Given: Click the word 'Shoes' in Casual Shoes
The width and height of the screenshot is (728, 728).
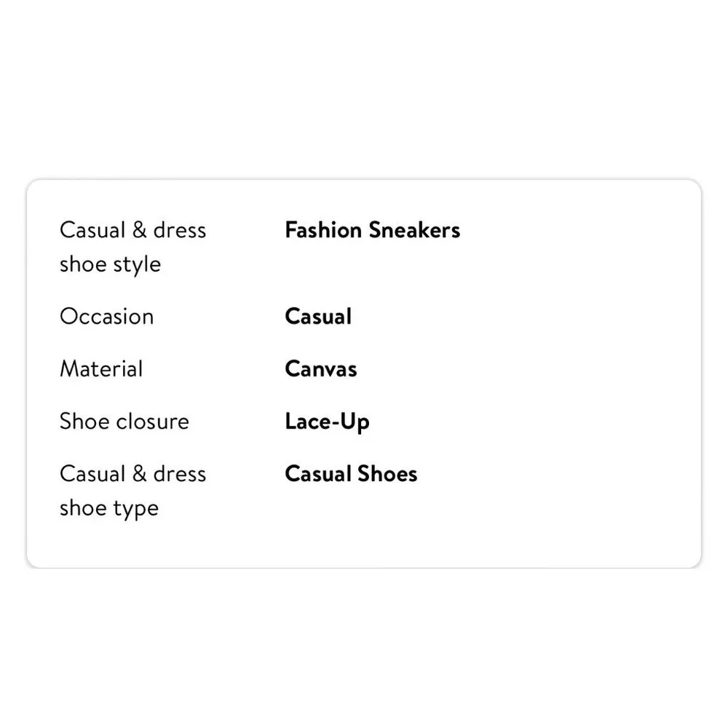Looking at the screenshot, I should [387, 474].
